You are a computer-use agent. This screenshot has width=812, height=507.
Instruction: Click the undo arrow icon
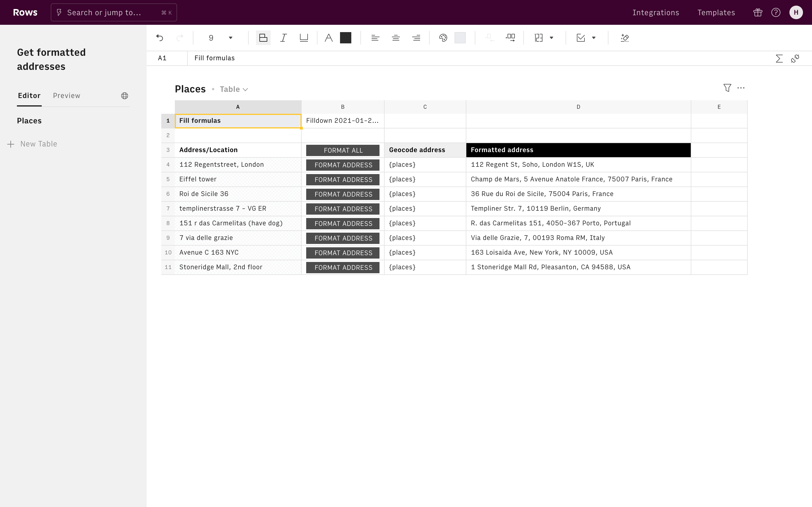pos(160,38)
